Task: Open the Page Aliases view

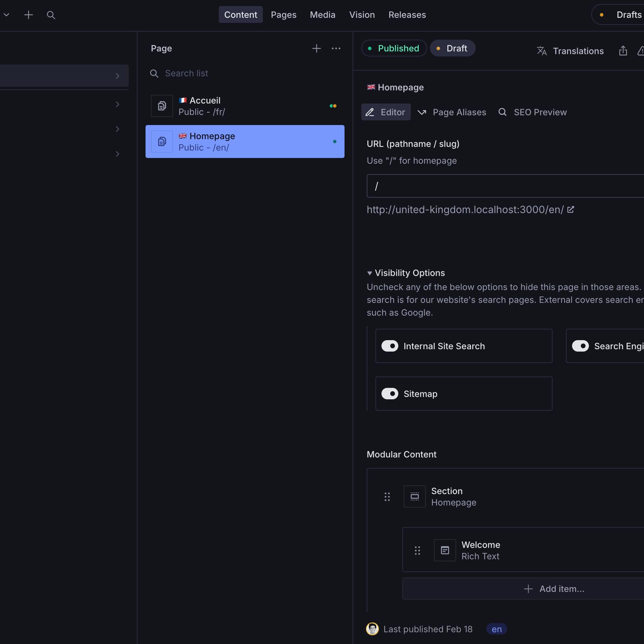Action: (451, 112)
